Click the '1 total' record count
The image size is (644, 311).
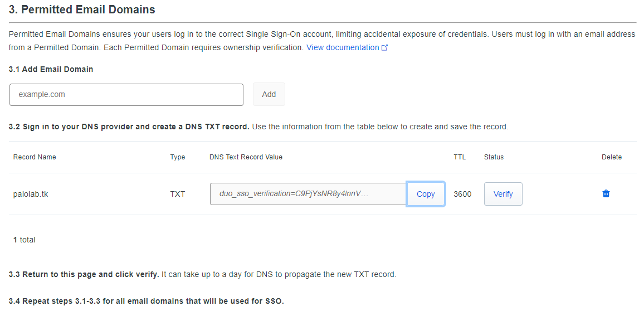[x=25, y=240]
